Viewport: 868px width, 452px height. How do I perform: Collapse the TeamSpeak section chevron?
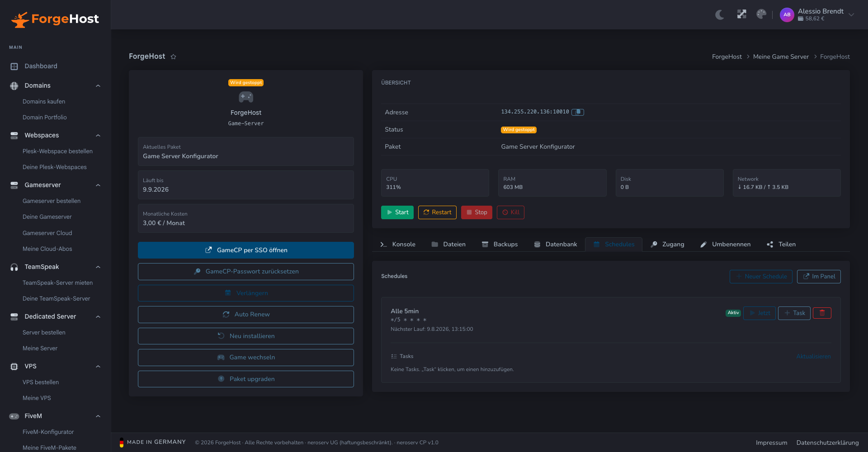click(x=98, y=267)
